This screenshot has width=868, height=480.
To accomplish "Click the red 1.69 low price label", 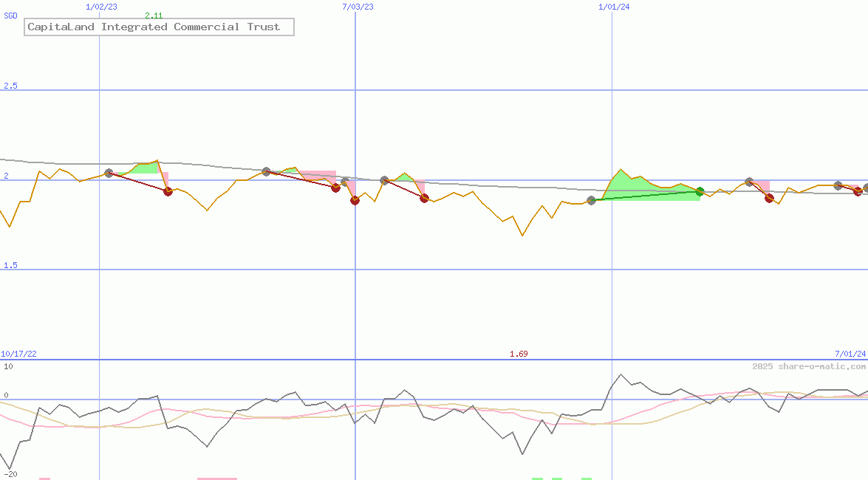I will pos(519,354).
